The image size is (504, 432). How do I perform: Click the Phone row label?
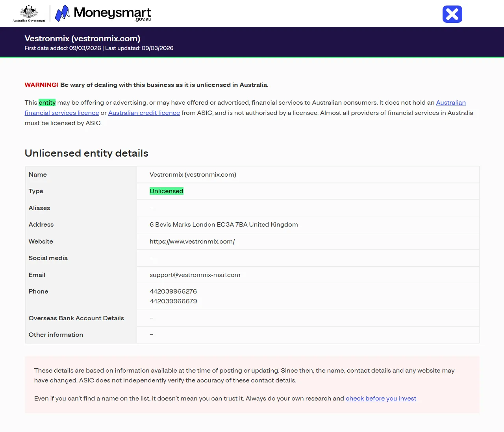click(38, 292)
